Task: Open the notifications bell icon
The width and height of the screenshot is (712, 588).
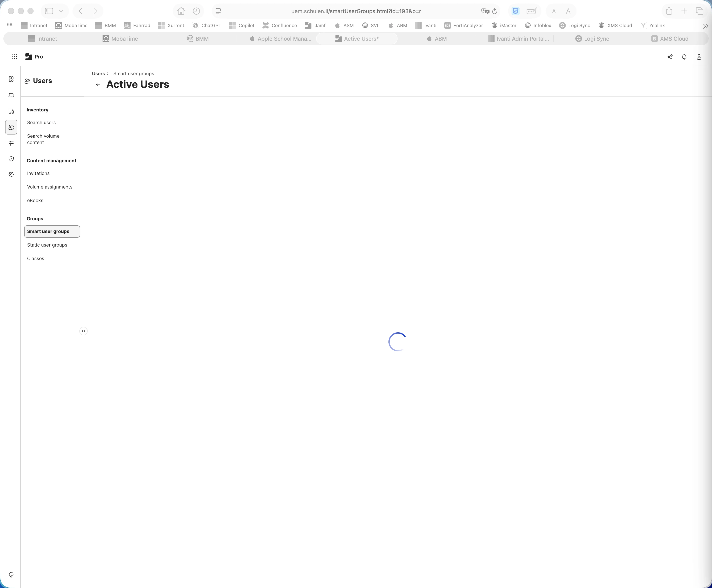Action: point(684,57)
